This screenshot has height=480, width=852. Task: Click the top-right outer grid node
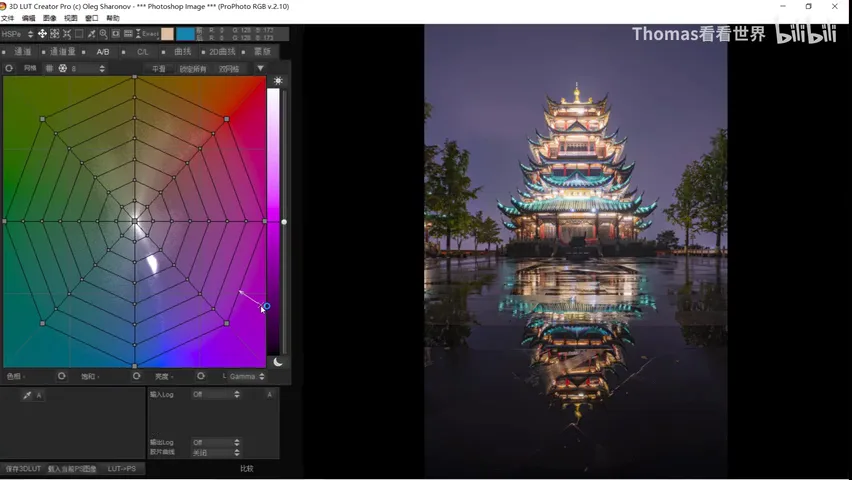click(x=227, y=119)
